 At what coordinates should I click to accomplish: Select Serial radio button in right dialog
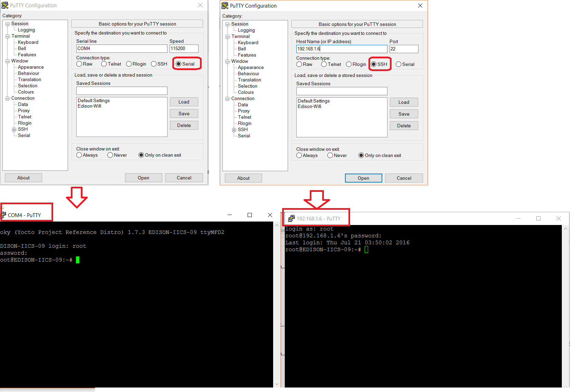[x=399, y=64]
